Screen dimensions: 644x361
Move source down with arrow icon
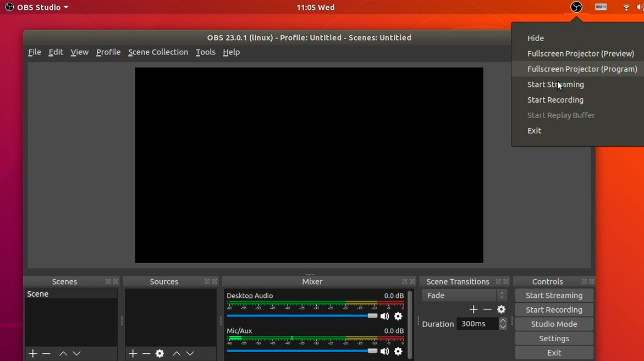coord(190,353)
